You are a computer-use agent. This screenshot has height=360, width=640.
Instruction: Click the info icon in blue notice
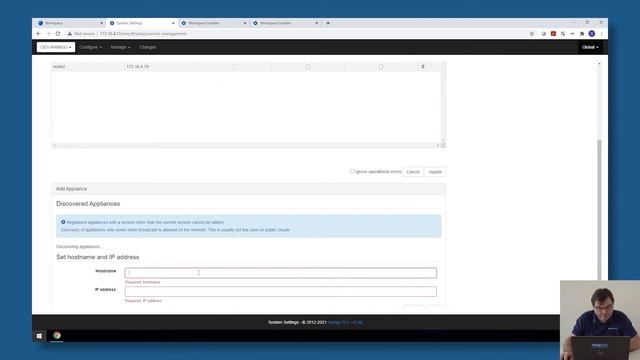click(x=63, y=222)
